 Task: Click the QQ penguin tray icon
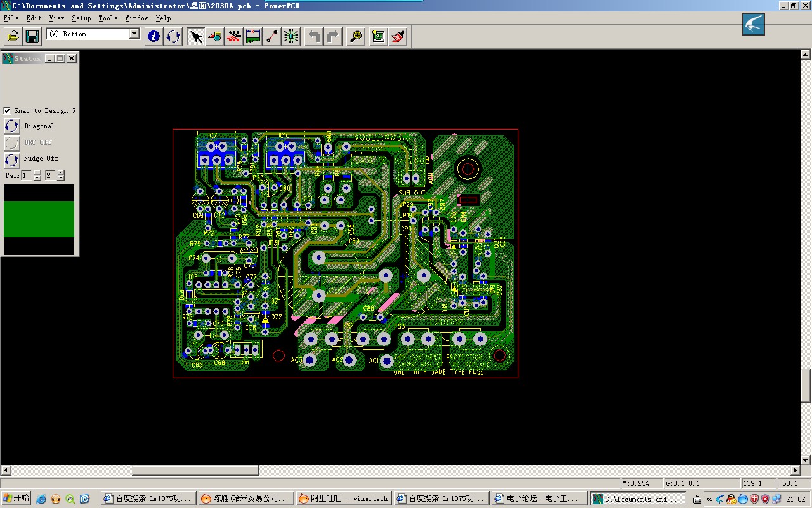coord(731,499)
